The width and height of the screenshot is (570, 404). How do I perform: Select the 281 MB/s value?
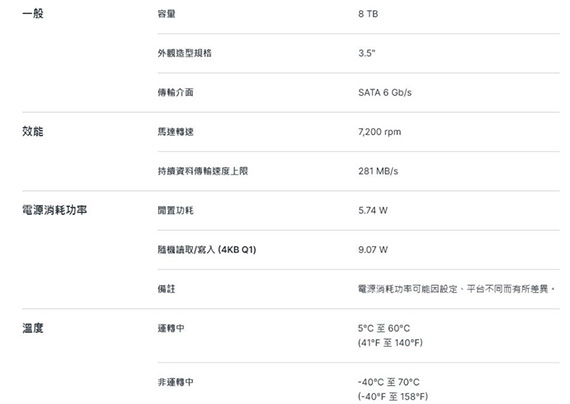pyautogui.click(x=378, y=171)
